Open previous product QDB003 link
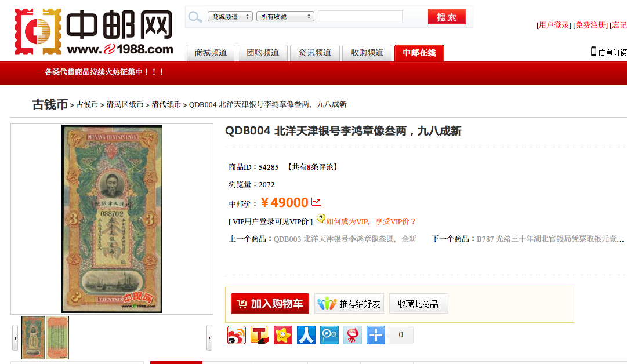Image resolution: width=627 pixels, height=364 pixels. coord(345,239)
